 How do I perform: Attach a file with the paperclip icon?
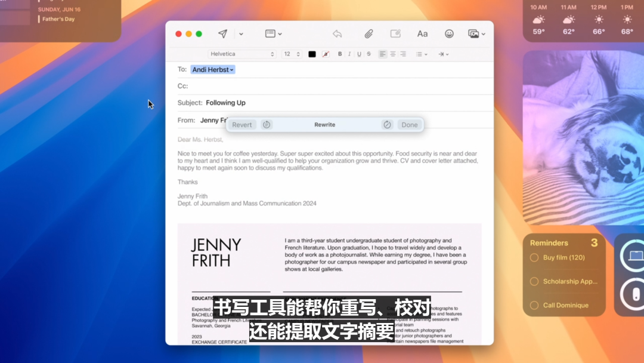click(x=369, y=33)
